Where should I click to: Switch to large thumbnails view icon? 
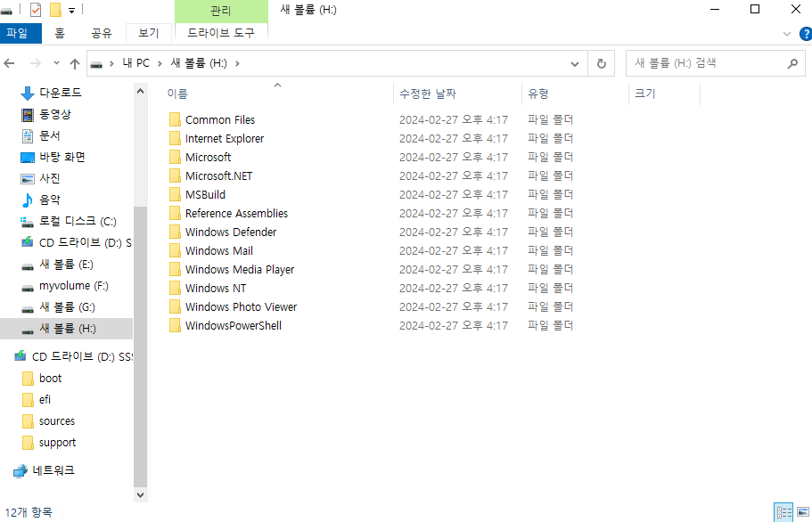(803, 512)
